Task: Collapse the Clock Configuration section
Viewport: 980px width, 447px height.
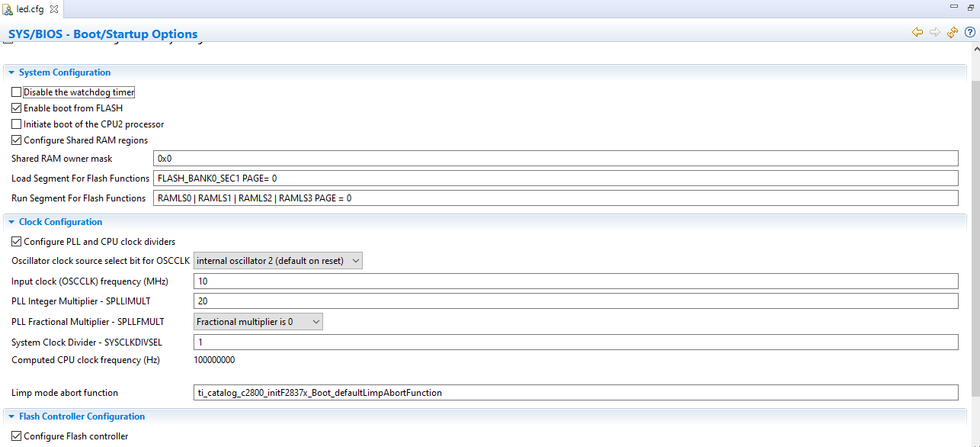Action: click(x=11, y=221)
